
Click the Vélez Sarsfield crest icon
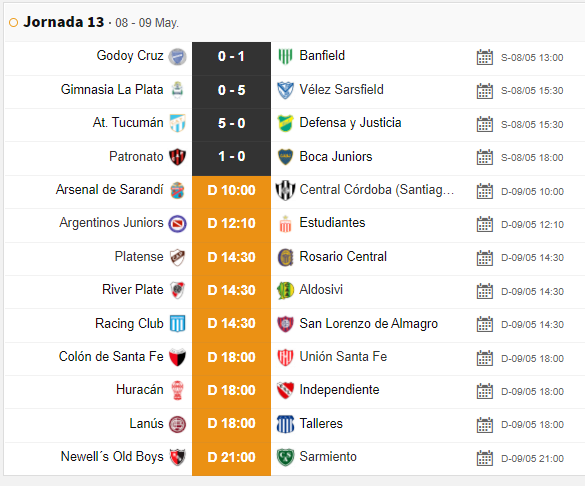(x=285, y=90)
